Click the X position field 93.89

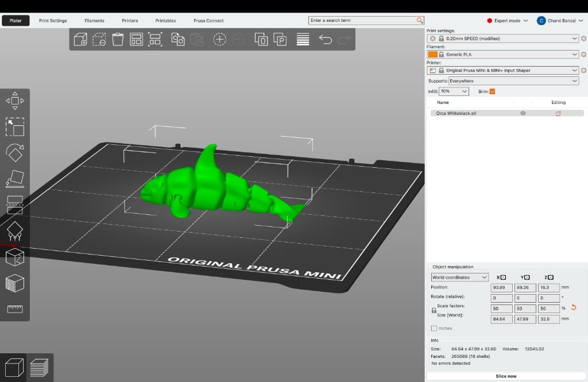point(501,287)
